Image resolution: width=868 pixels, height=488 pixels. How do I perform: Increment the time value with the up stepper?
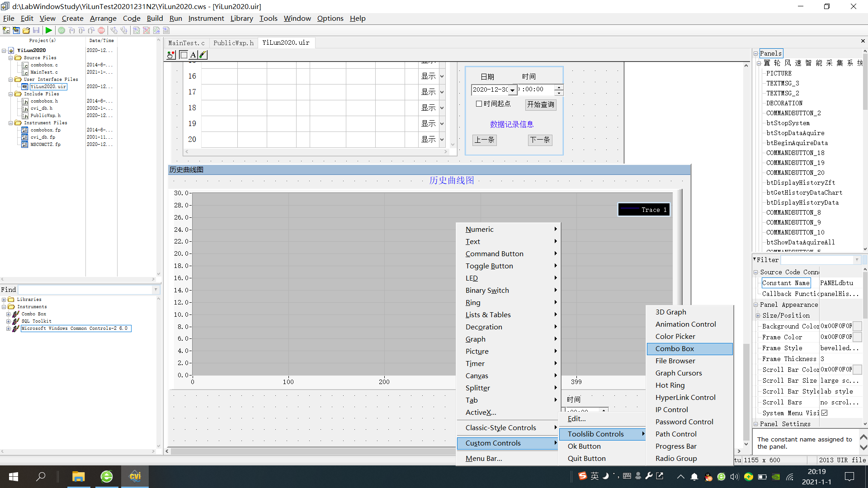click(x=559, y=87)
